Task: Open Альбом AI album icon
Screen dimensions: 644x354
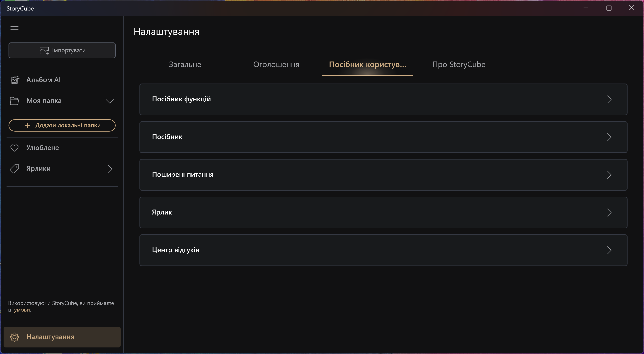Action: pos(15,80)
